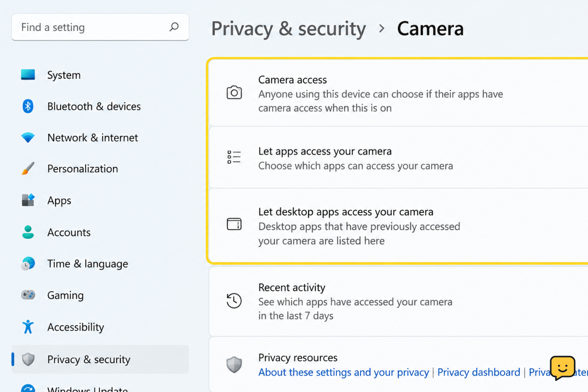Click the breadcrumb chevron separator
The image size is (588, 392).
tap(381, 28)
